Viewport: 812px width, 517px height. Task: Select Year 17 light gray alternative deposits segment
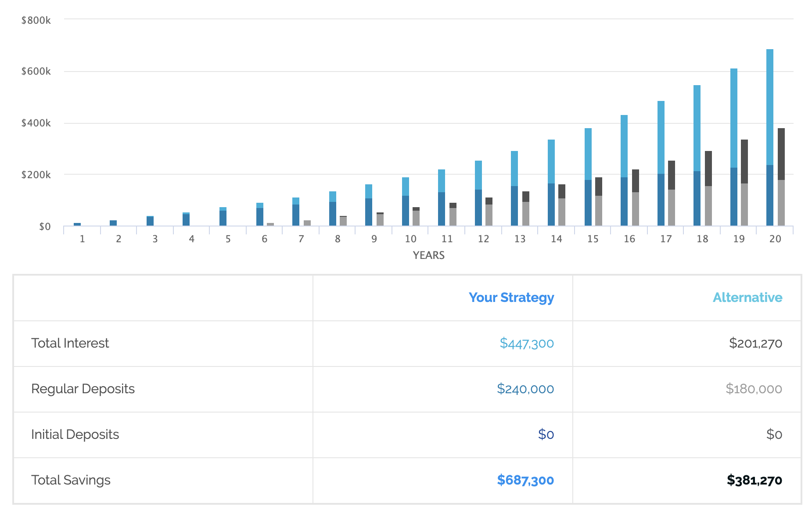672,208
